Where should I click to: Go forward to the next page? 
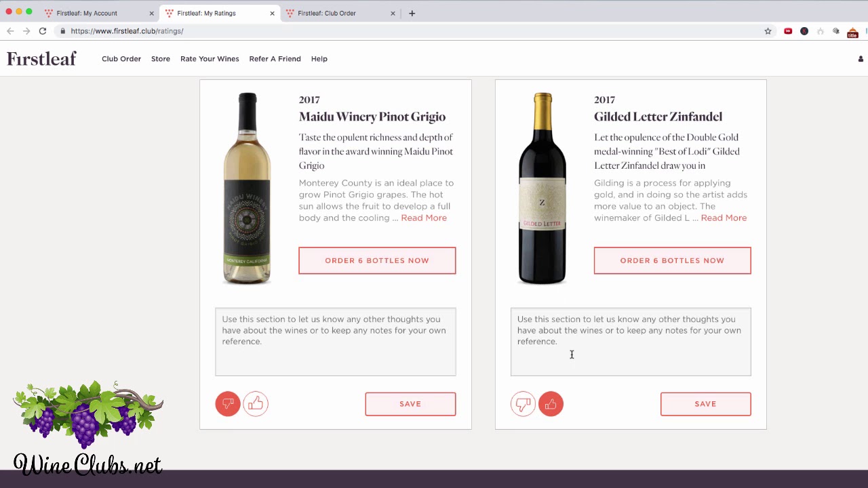[26, 31]
